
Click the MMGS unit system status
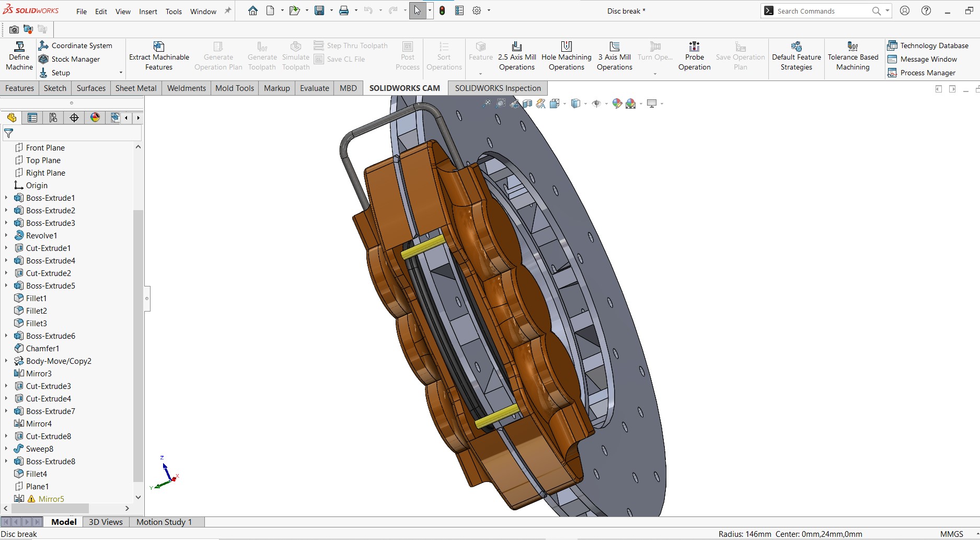click(x=952, y=534)
